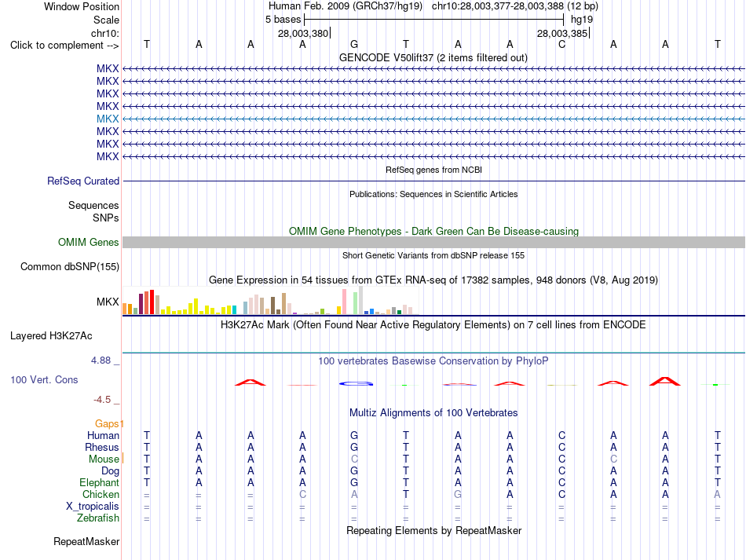This screenshot has width=746, height=560.
Task: Click the Scale label
Action: click(x=107, y=20)
